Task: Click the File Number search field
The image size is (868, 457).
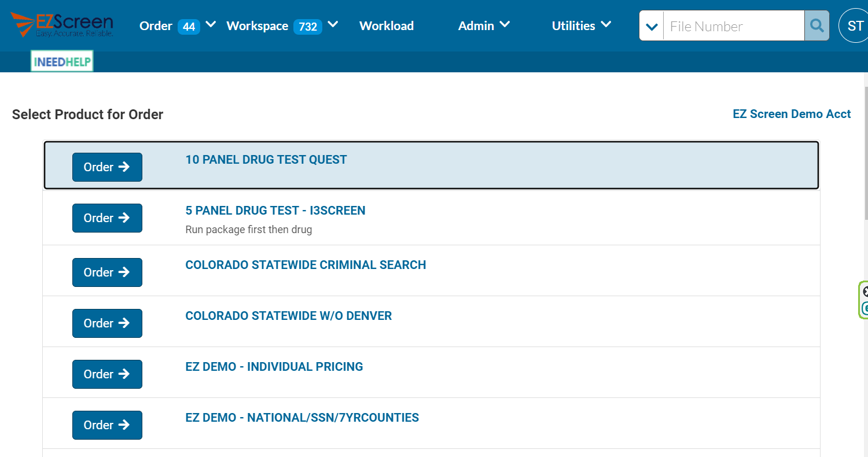Action: pyautogui.click(x=734, y=26)
